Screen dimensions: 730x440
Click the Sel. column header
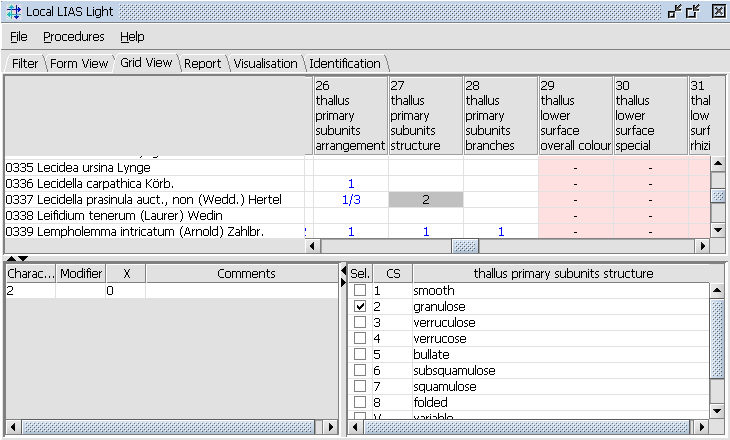[x=360, y=273]
